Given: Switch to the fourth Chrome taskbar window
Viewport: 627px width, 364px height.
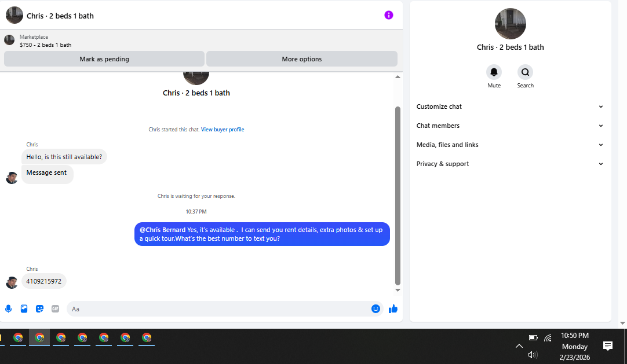Looking at the screenshot, I should click(x=82, y=338).
